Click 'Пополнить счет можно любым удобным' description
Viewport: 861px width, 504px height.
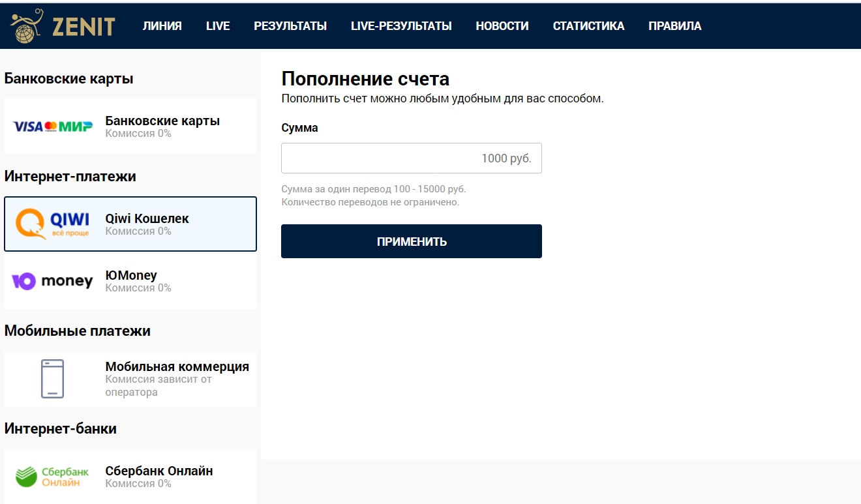pos(443,98)
